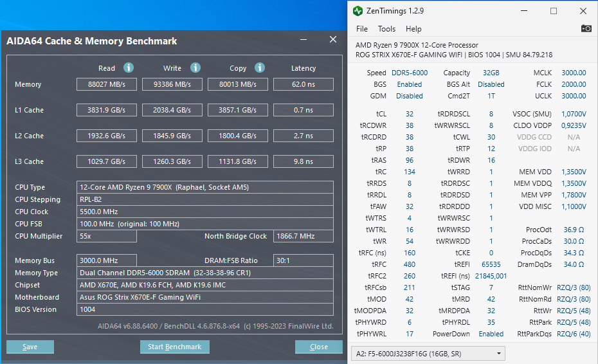Maximize the ZenTimings window
Image resolution: width=598 pixels, height=364 pixels.
click(x=554, y=11)
